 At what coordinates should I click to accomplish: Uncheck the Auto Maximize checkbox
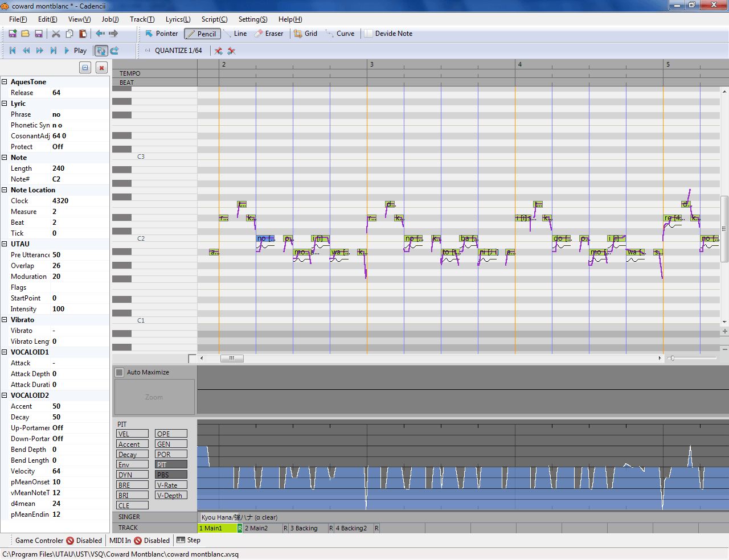(x=119, y=372)
